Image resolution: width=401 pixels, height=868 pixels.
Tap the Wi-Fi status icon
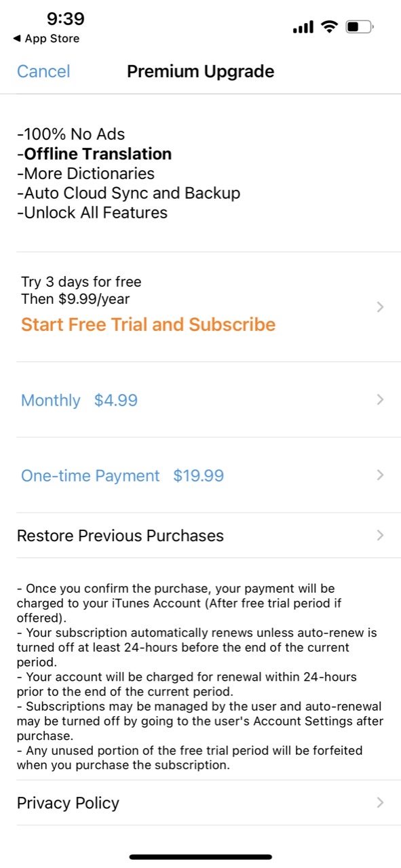(330, 27)
